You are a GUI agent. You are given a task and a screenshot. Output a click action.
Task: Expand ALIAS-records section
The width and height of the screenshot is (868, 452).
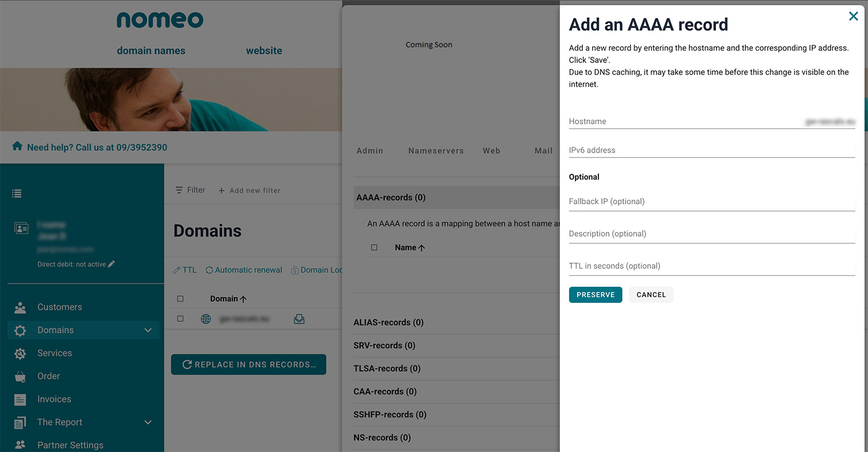[389, 322]
